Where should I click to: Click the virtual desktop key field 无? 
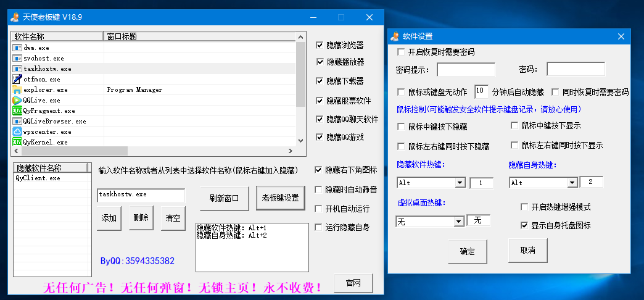pyautogui.click(x=479, y=220)
